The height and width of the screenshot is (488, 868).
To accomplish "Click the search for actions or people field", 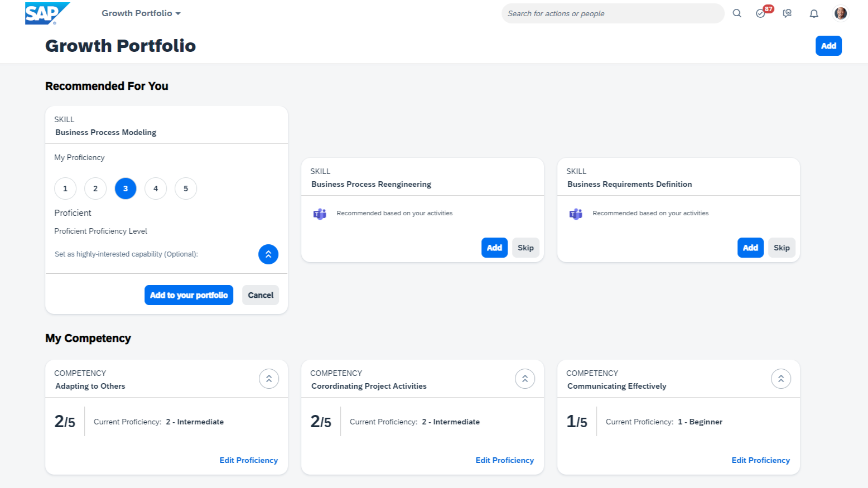I will [612, 13].
